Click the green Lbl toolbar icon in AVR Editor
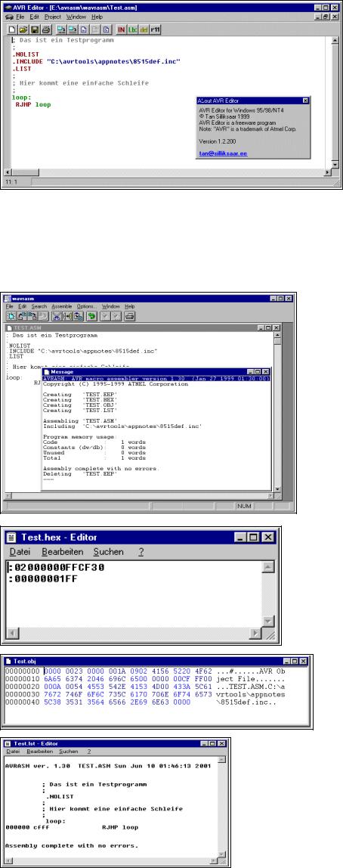 (x=131, y=29)
